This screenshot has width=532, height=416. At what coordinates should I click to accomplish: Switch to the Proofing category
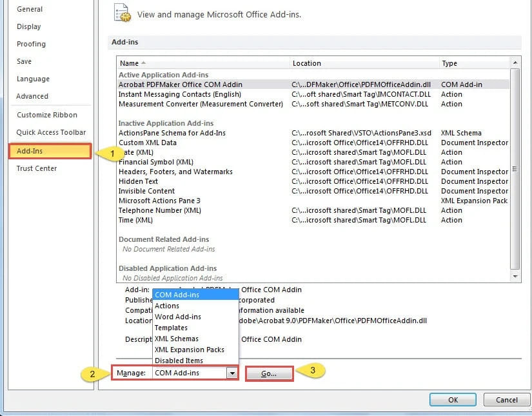click(31, 44)
